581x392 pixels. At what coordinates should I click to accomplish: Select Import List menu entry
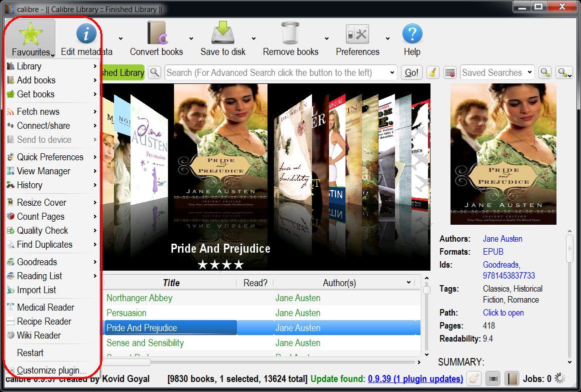(x=52, y=291)
